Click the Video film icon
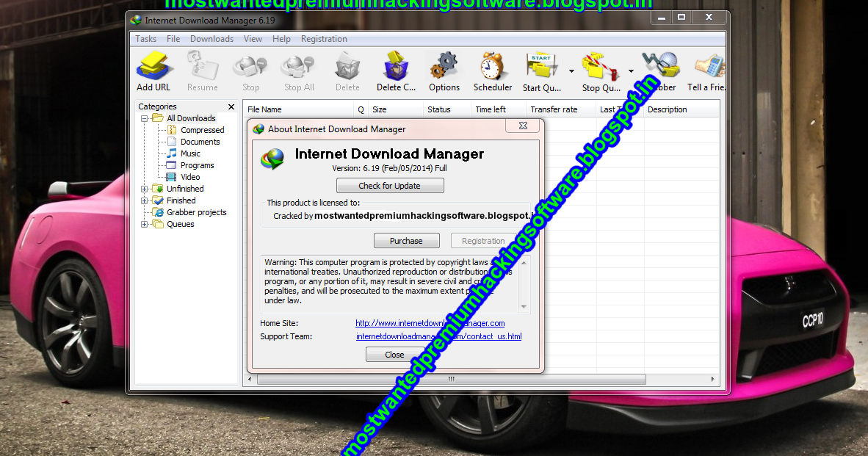This screenshot has height=456, width=868. point(172,177)
